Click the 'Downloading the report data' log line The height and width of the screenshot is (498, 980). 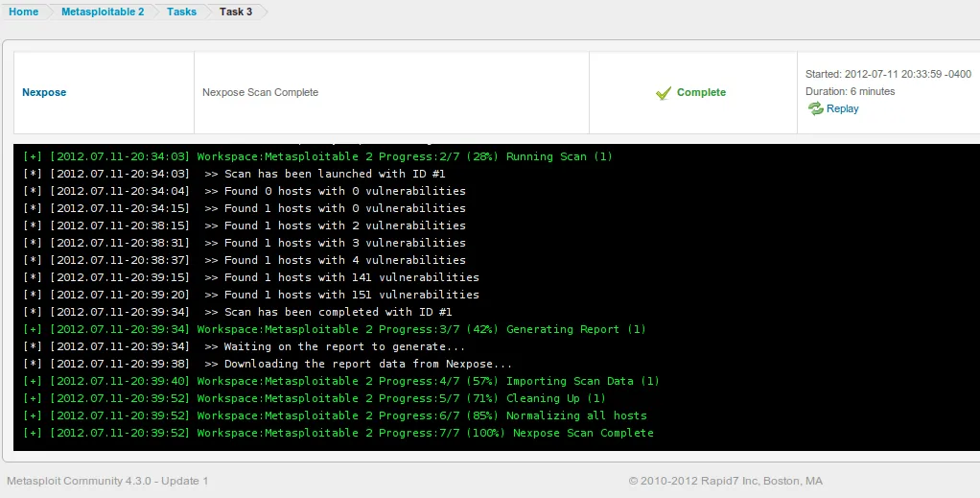268,364
